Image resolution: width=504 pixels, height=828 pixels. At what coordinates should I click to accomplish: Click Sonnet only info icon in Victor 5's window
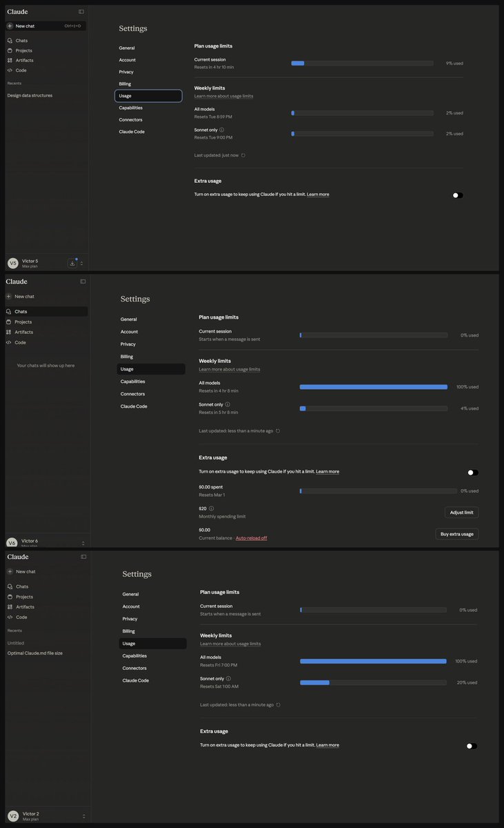click(221, 130)
